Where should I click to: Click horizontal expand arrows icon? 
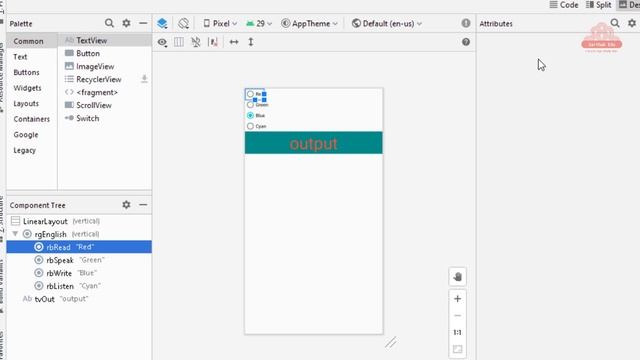click(234, 42)
